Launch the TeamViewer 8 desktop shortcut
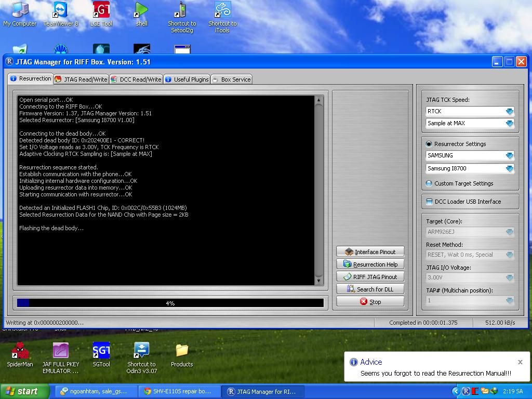The width and height of the screenshot is (532, 399). pos(60,14)
